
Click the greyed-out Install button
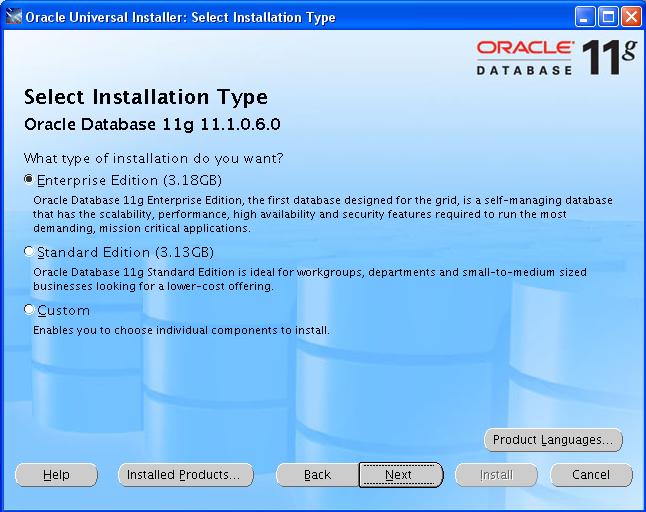point(496,475)
